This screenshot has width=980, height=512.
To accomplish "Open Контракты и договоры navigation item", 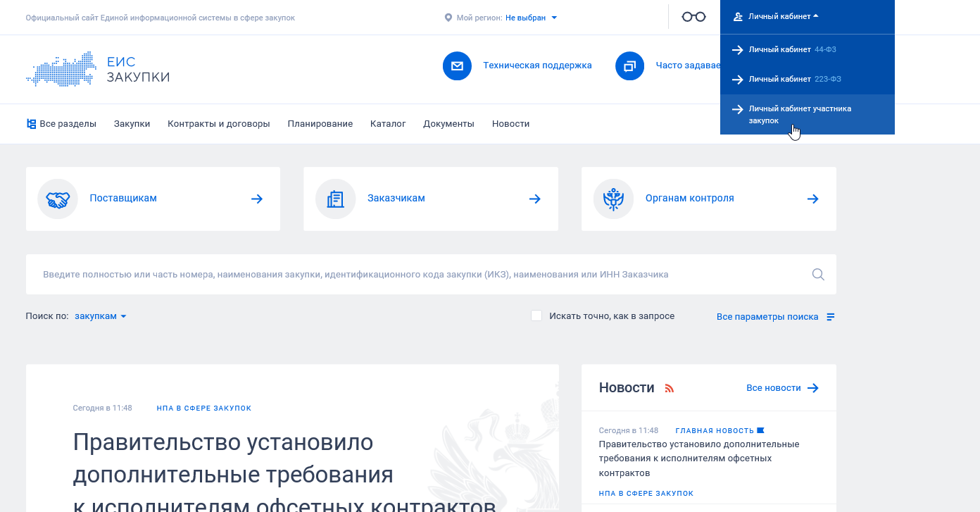I will point(219,124).
